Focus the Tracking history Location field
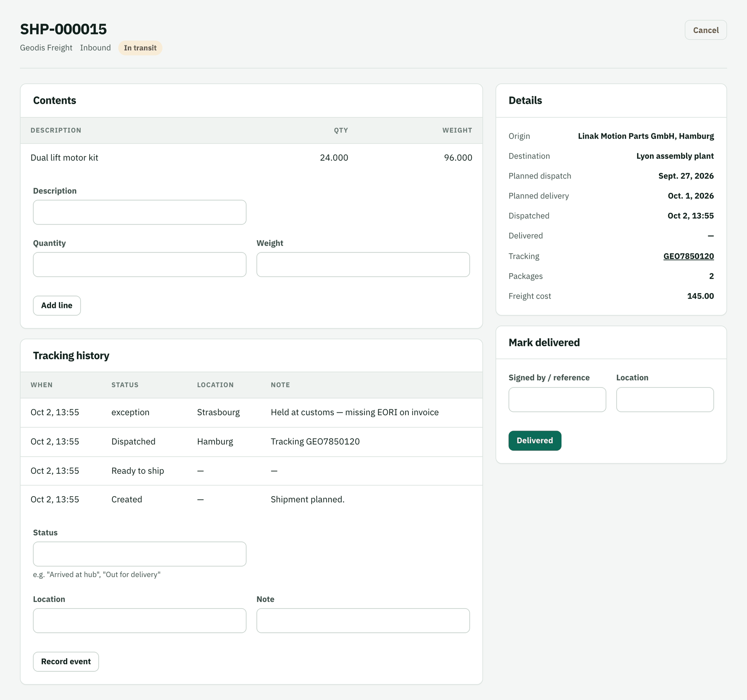 click(x=139, y=621)
